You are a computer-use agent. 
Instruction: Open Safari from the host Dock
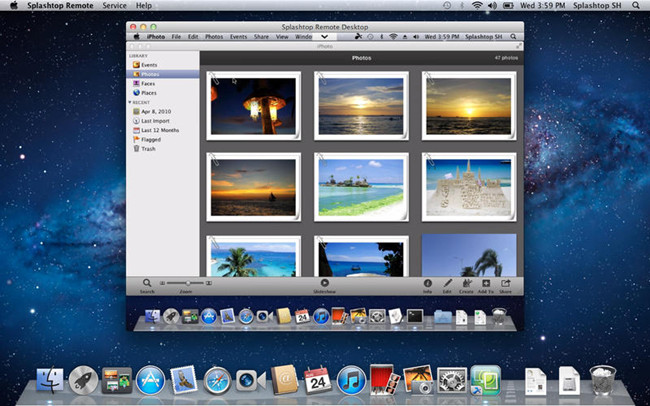point(217,381)
